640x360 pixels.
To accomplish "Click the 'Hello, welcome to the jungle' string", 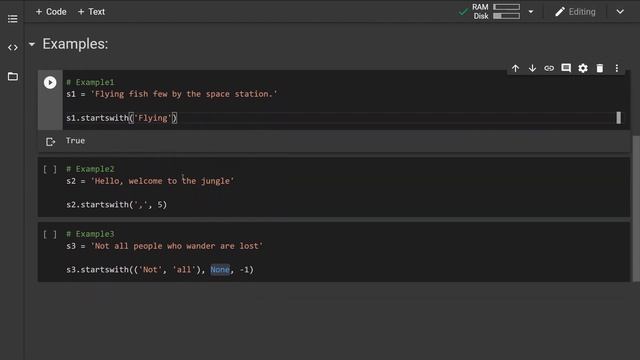I will tap(162, 181).
